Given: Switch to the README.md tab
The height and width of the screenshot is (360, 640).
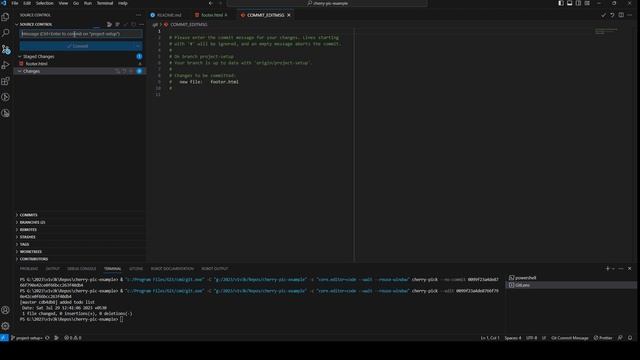Looking at the screenshot, I should pyautogui.click(x=166, y=15).
